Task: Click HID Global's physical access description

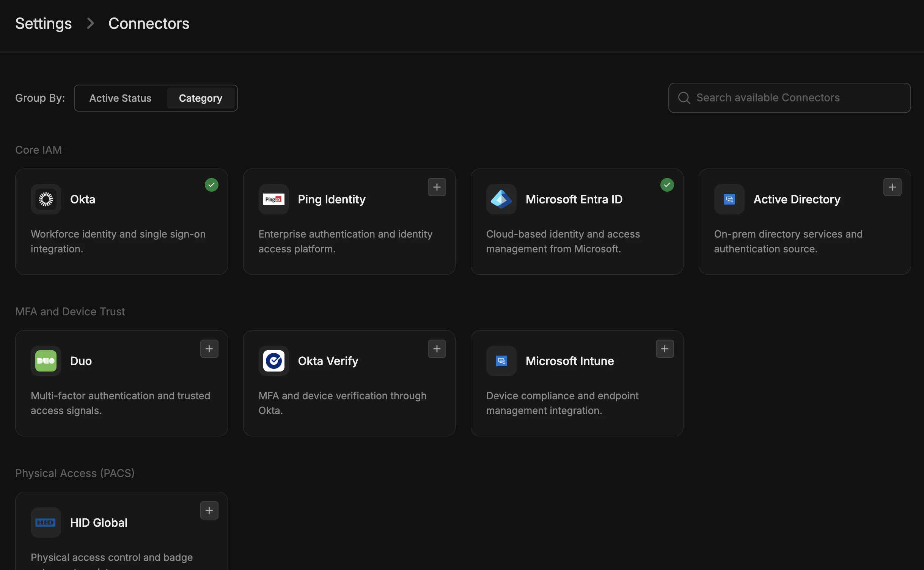Action: 112,561
